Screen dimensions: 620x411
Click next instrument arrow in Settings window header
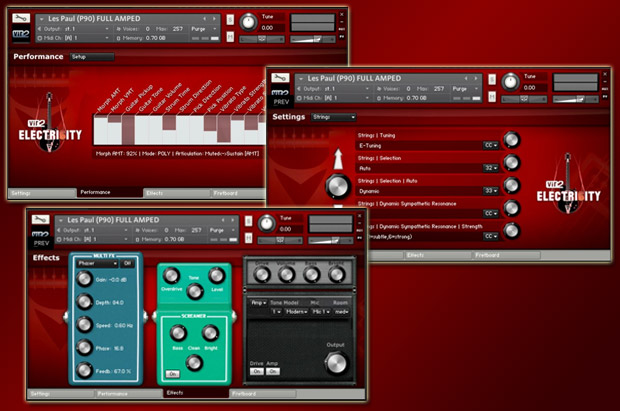coord(476,78)
